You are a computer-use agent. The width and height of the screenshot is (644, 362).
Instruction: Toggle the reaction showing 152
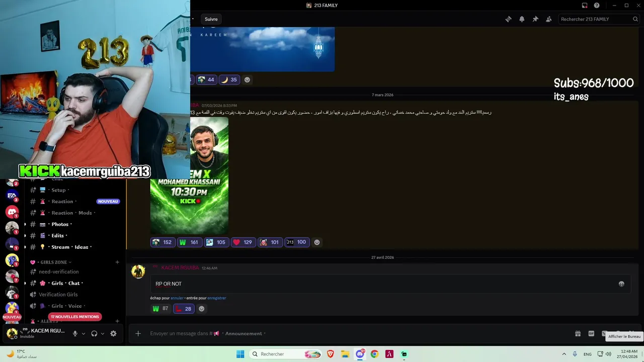coord(163,242)
